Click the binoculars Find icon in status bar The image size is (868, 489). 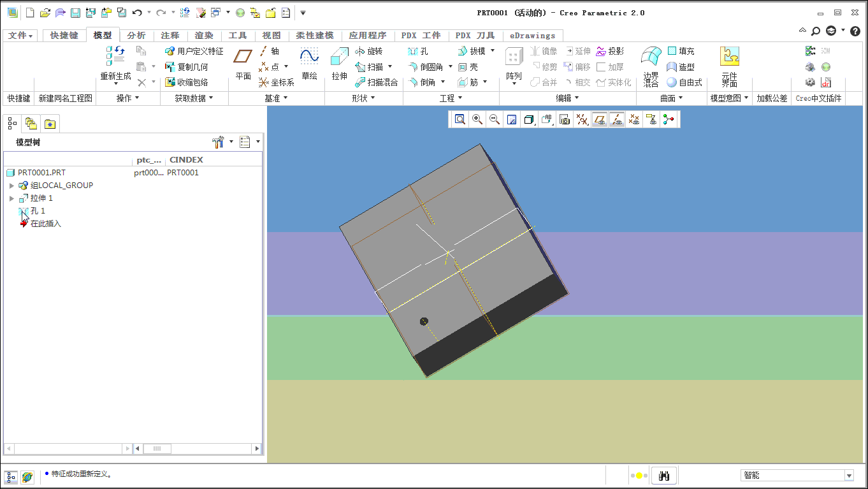(663, 476)
